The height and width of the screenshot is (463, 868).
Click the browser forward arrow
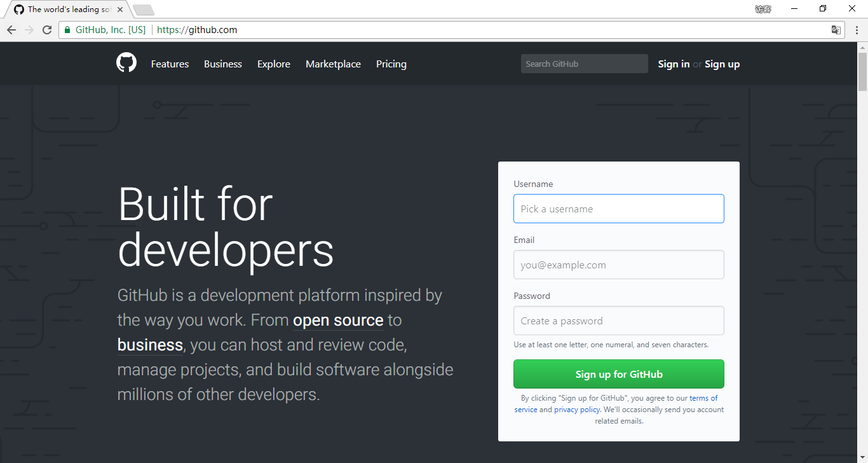29,29
